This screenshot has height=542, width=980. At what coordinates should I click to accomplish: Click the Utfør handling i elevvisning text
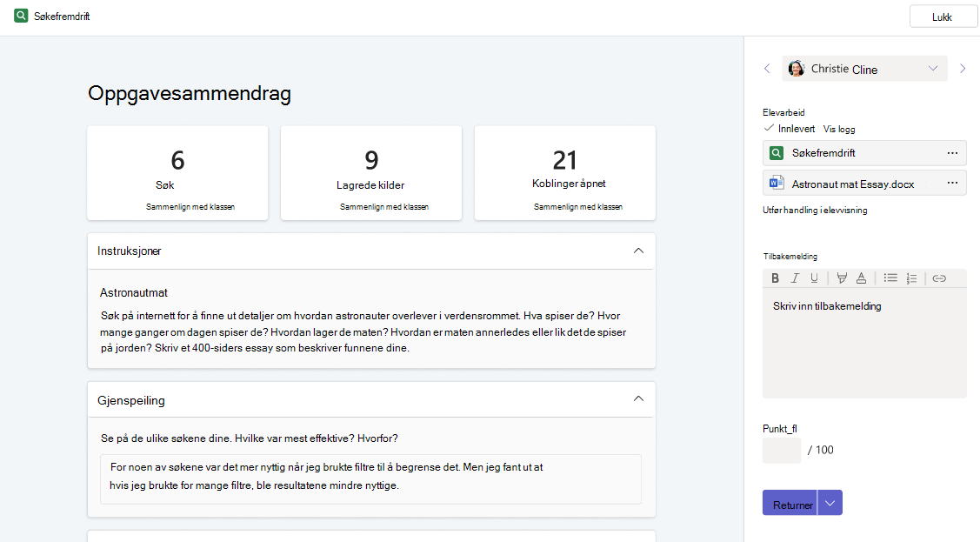tap(815, 210)
